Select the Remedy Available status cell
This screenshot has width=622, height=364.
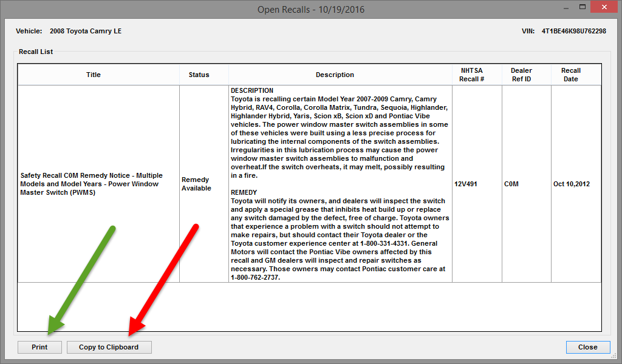204,184
